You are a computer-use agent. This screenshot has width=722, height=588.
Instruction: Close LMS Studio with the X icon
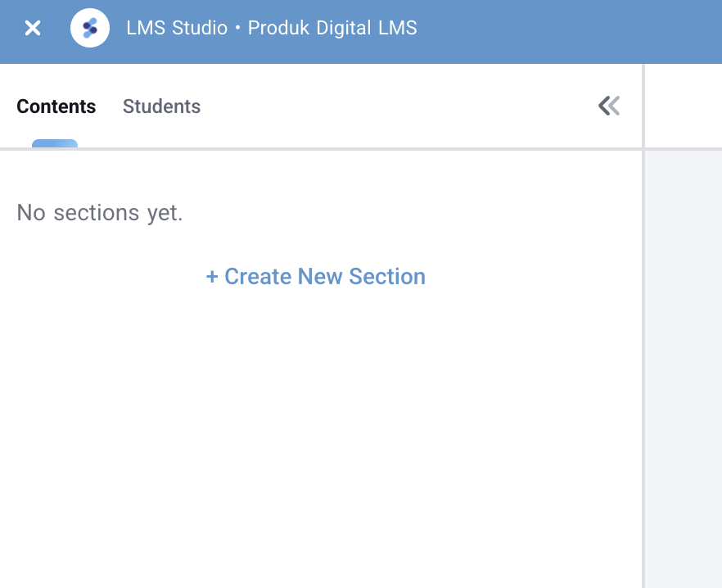click(32, 29)
